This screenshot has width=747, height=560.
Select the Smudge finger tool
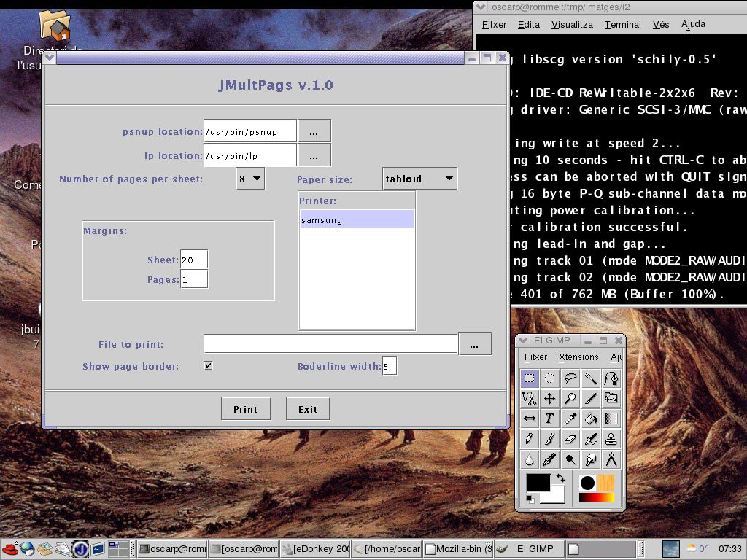[591, 459]
